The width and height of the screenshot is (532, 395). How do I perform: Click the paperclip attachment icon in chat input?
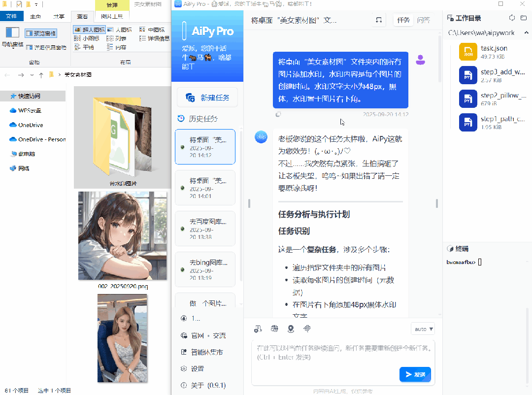pos(306,329)
